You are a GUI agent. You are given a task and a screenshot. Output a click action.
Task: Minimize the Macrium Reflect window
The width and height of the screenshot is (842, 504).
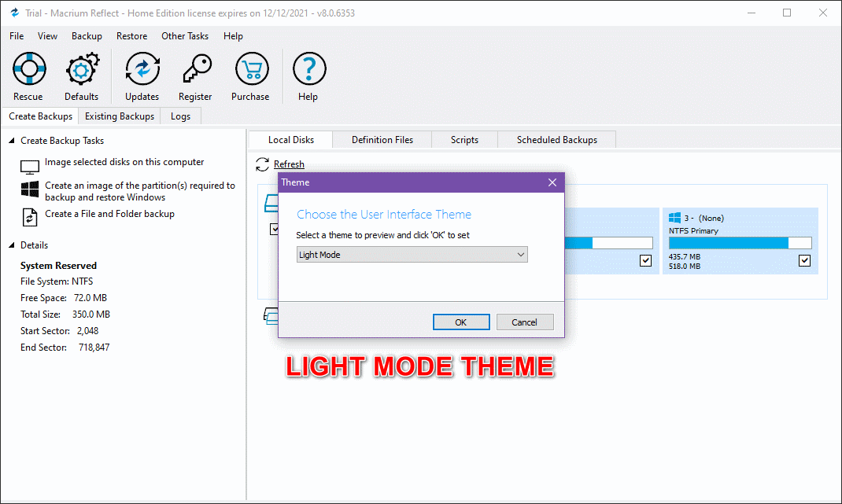(x=752, y=13)
